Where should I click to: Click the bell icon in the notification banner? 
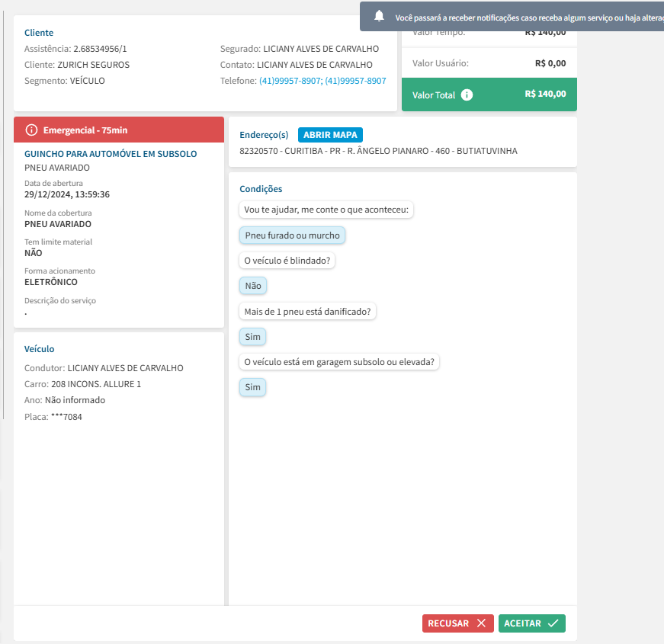click(379, 16)
